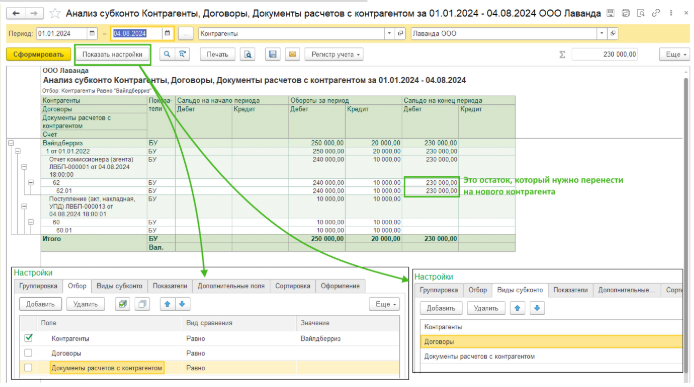The width and height of the screenshot is (694, 387).
Task: Click the back navigation arrow
Action: point(16,13)
